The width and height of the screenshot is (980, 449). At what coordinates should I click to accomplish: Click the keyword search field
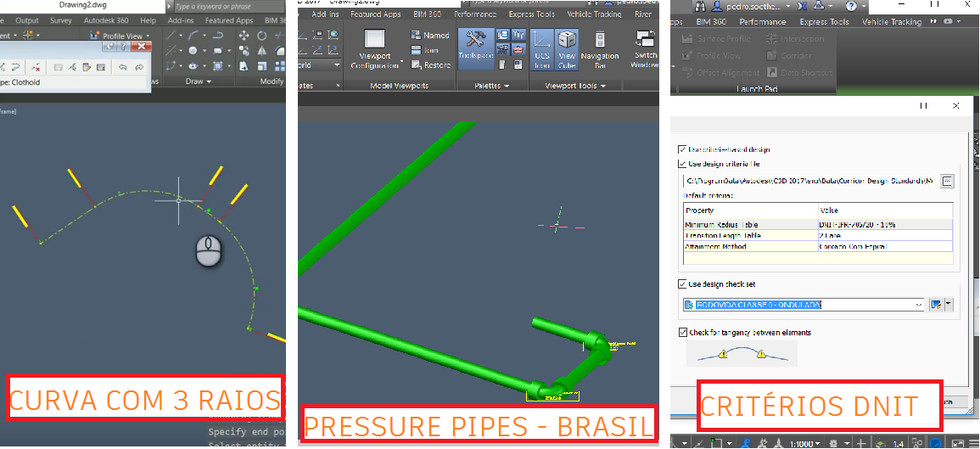(x=225, y=6)
